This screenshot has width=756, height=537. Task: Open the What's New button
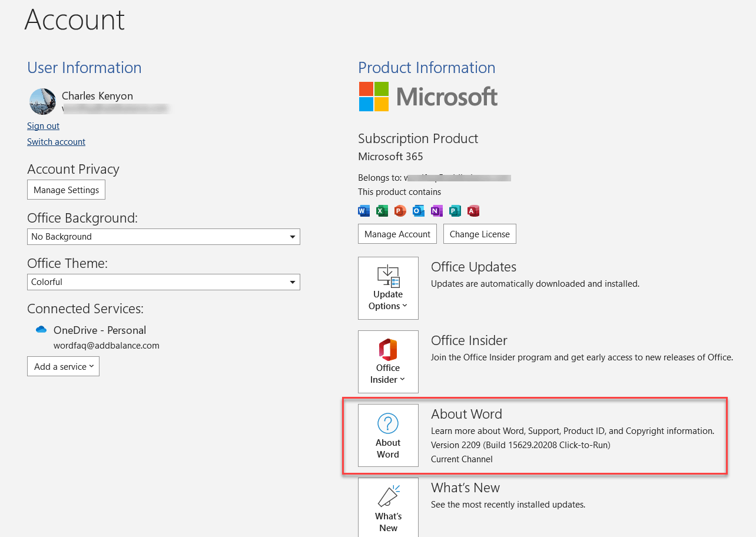388,507
